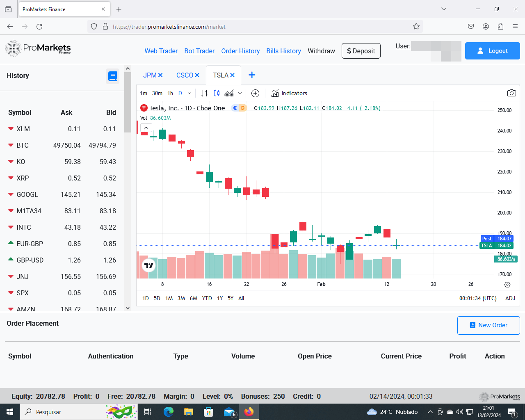The height and width of the screenshot is (420, 525).
Task: Open chart settings gear near price axis
Action: (507, 285)
